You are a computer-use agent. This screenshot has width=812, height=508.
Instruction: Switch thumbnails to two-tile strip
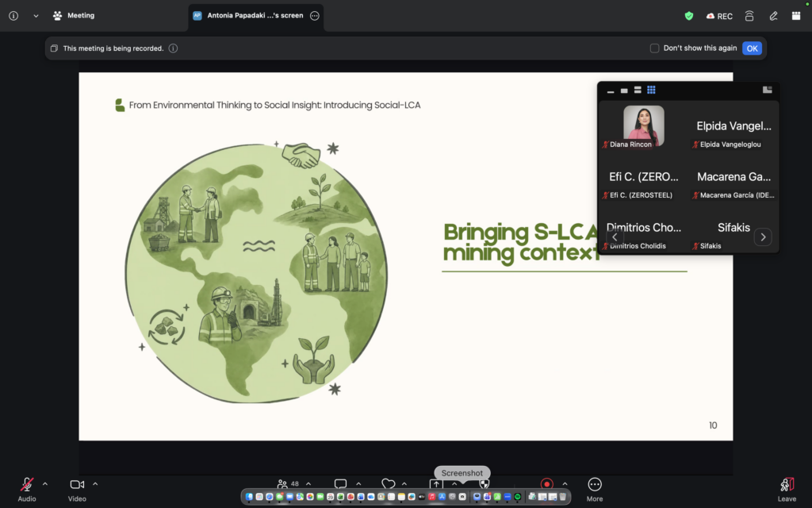click(x=638, y=90)
